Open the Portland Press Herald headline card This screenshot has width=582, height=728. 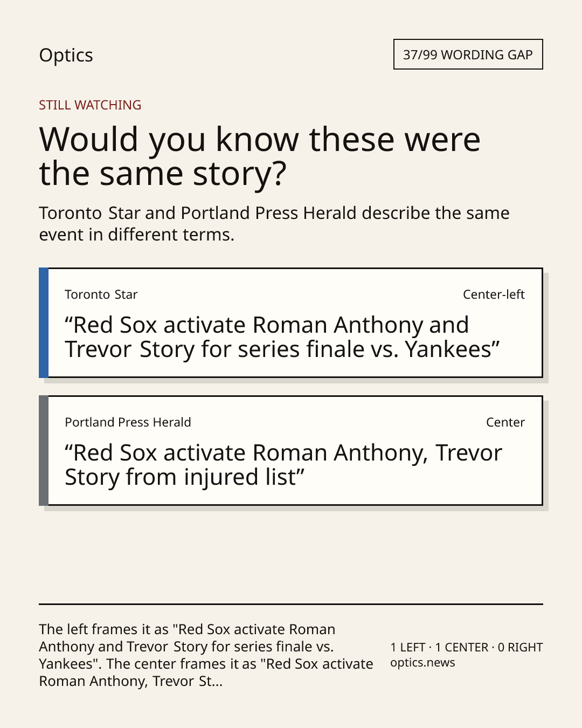coord(290,450)
